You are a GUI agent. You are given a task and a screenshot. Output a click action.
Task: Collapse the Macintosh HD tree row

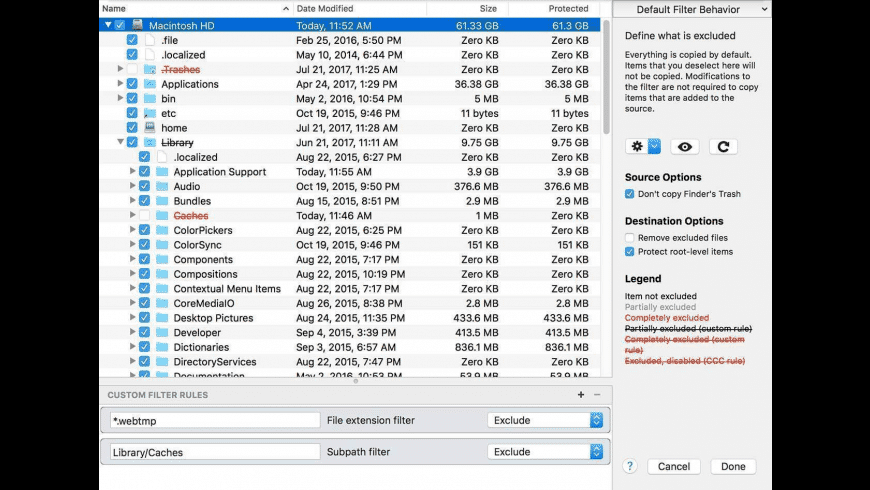(x=108, y=25)
